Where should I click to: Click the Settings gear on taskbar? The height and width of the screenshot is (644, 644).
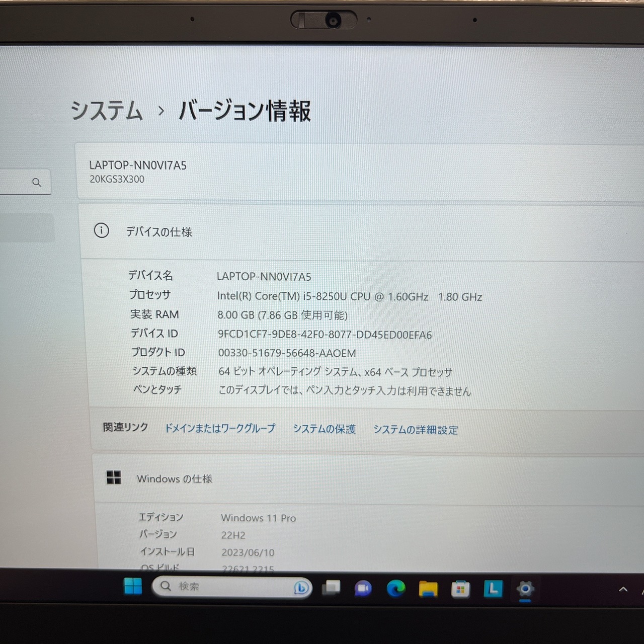point(525,589)
